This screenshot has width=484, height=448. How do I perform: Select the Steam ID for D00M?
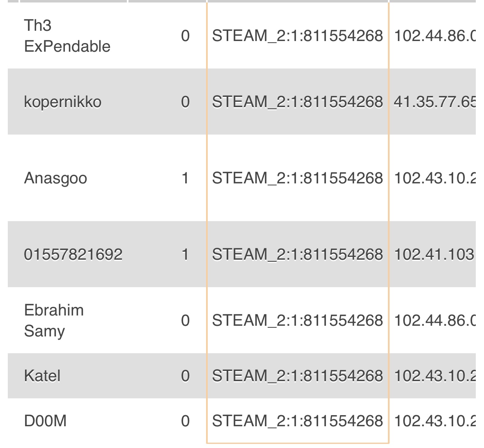pyautogui.click(x=298, y=421)
